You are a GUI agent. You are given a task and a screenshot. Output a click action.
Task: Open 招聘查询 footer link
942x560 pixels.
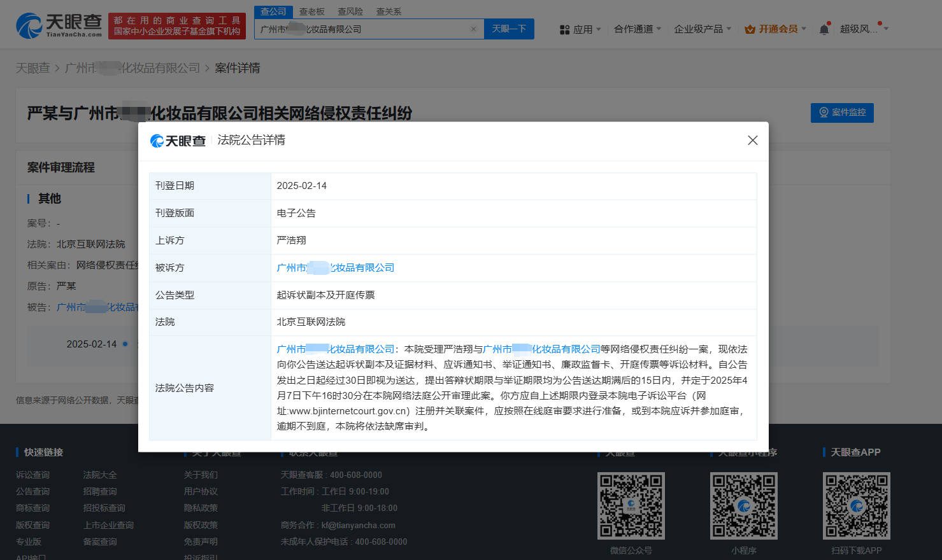[x=100, y=491]
